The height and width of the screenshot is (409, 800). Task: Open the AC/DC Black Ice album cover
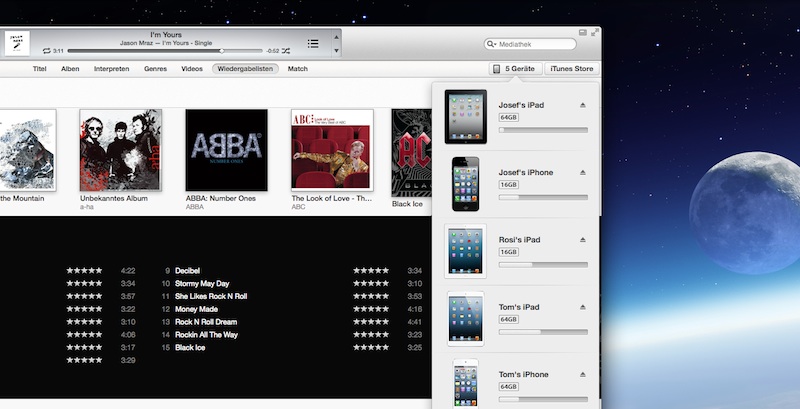point(411,153)
